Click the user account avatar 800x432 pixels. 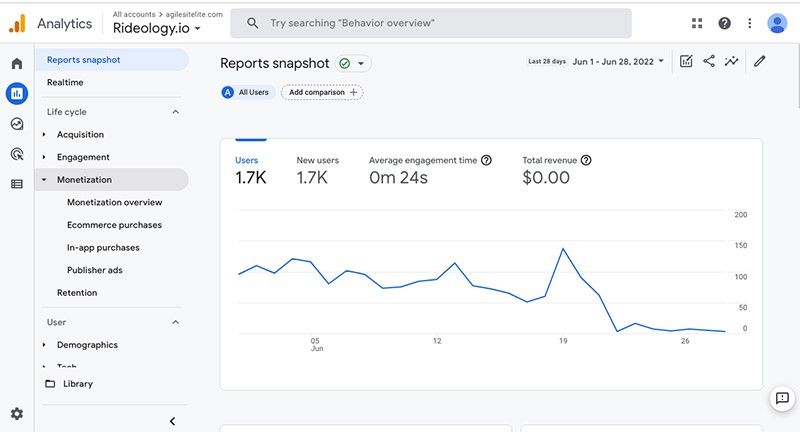click(x=777, y=23)
